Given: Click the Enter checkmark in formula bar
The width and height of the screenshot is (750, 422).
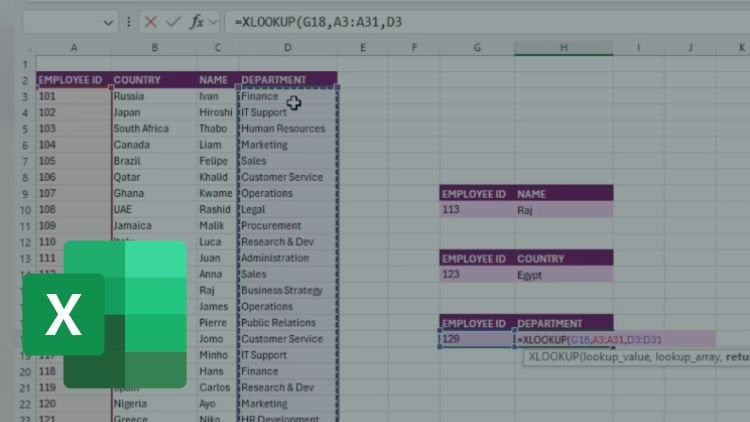Looking at the screenshot, I should tap(171, 20).
